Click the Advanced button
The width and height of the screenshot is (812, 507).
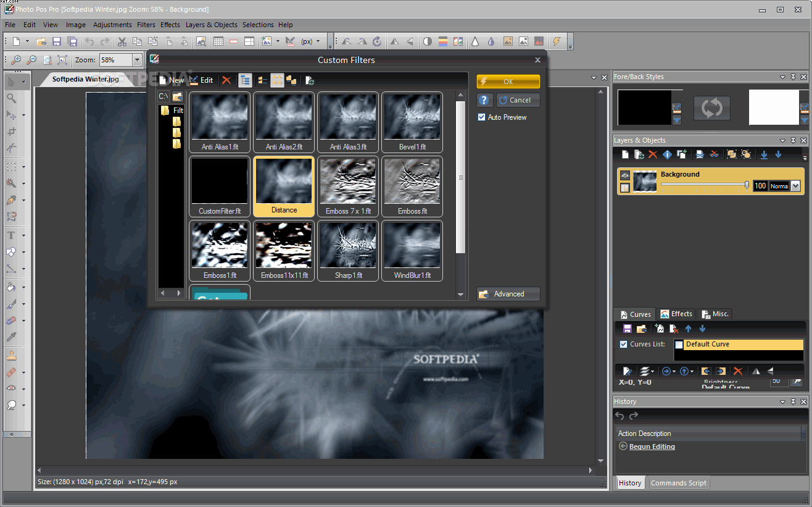(508, 294)
